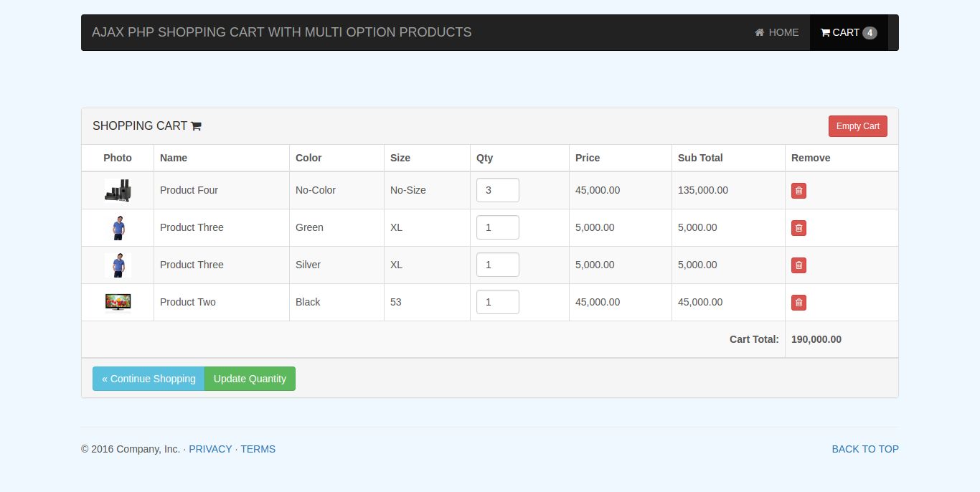Screen dimensions: 980x492
Task: Click the home icon in navigation bar
Action: (759, 32)
